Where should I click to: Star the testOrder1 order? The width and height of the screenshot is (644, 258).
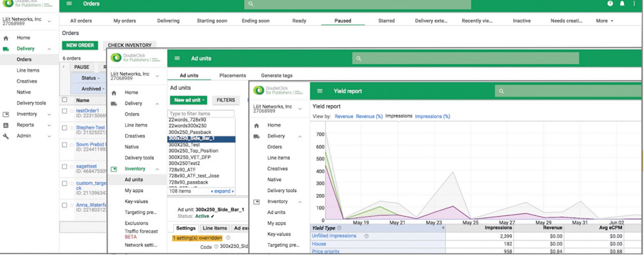tap(72, 111)
